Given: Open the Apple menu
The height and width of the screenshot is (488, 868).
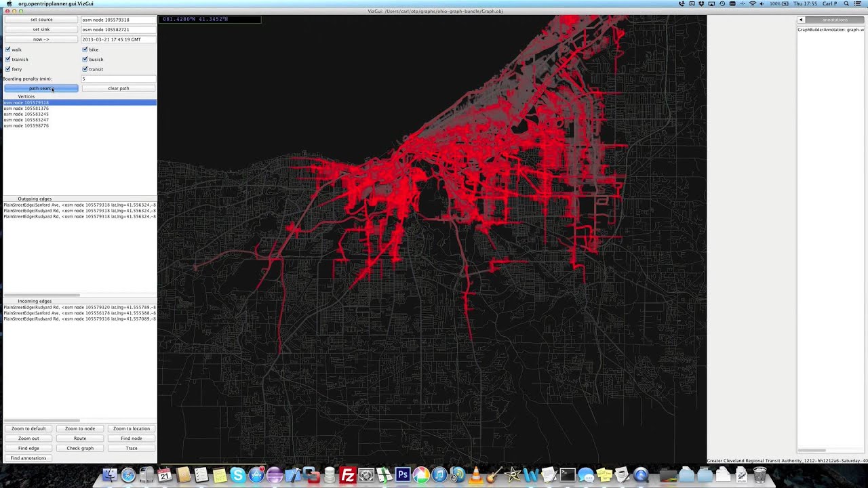Looking at the screenshot, I should point(9,3).
